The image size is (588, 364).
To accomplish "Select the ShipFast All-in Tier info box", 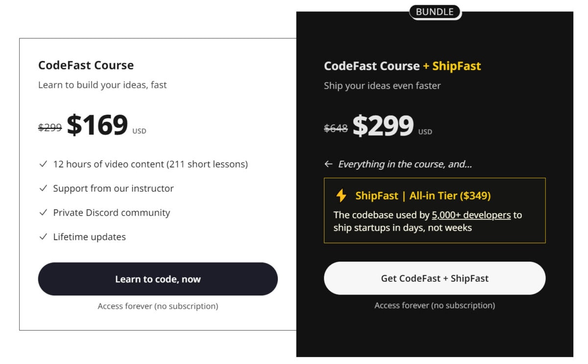I will [x=435, y=210].
